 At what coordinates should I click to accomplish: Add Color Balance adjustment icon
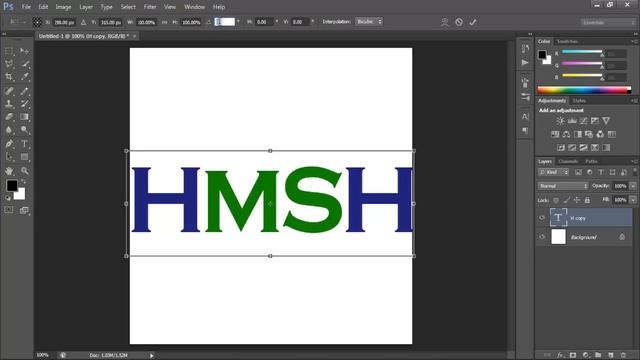click(x=566, y=134)
